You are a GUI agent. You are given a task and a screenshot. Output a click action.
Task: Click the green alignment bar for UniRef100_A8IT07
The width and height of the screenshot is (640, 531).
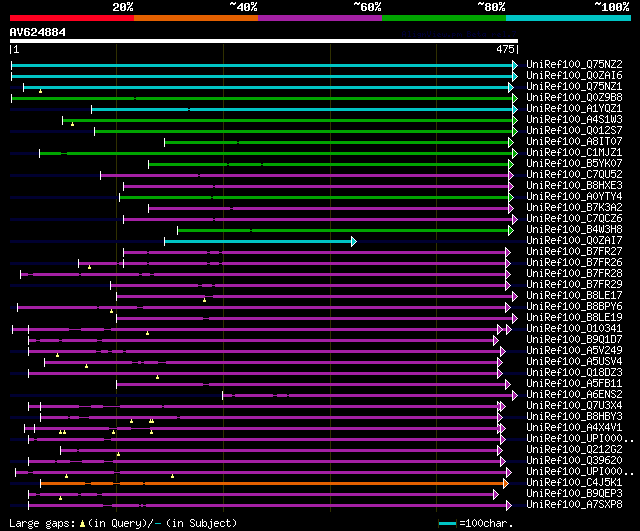coord(337,142)
